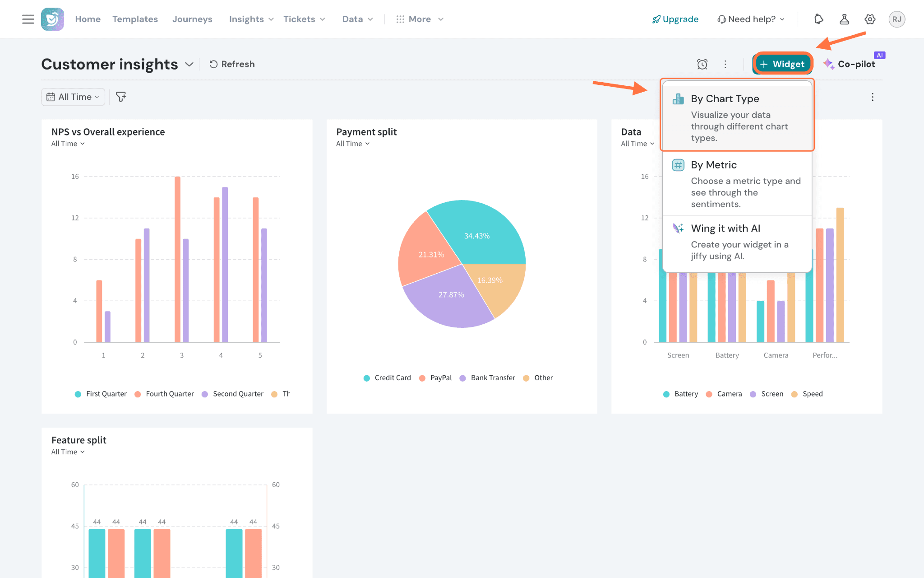
Task: Click the Upgrade link
Action: [x=675, y=19]
